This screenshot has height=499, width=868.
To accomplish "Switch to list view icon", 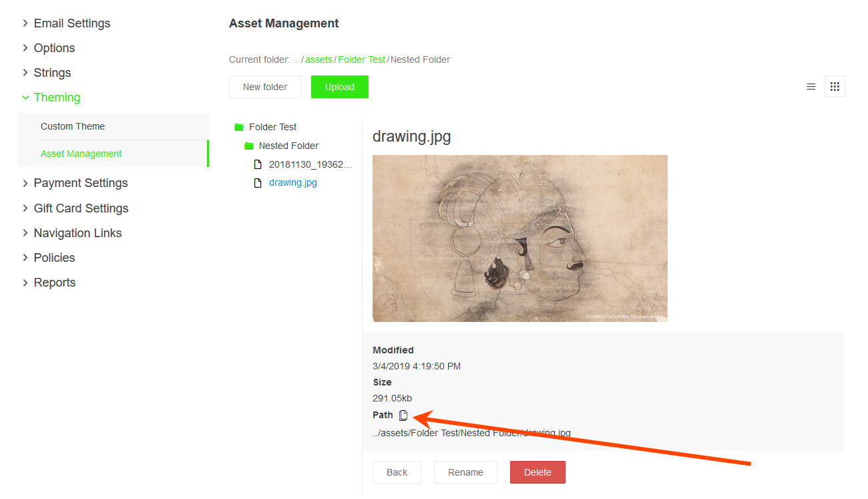I will (x=811, y=87).
